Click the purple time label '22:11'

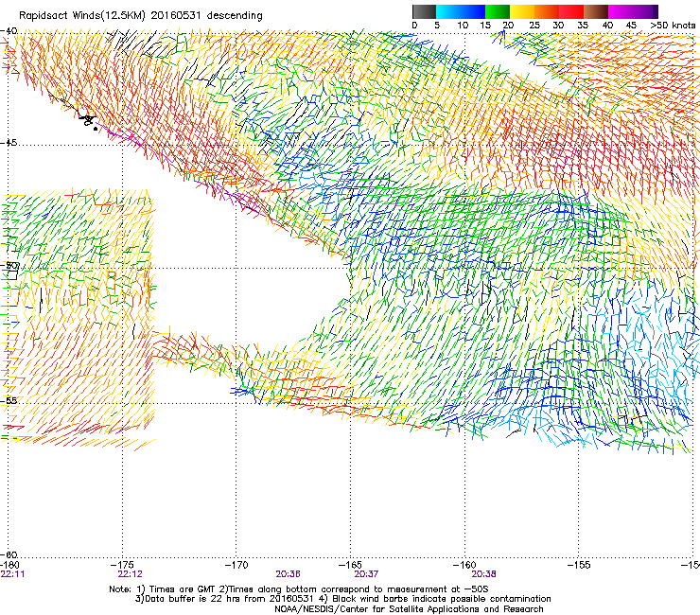pos(12,574)
